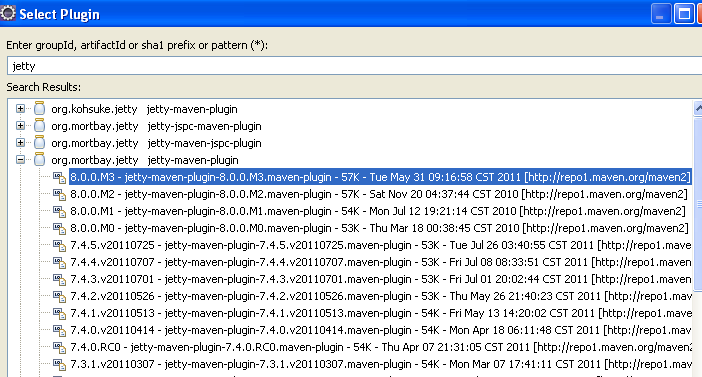Click the version icon for 8.0.0.M2
The height and width of the screenshot is (377, 702).
pos(60,194)
